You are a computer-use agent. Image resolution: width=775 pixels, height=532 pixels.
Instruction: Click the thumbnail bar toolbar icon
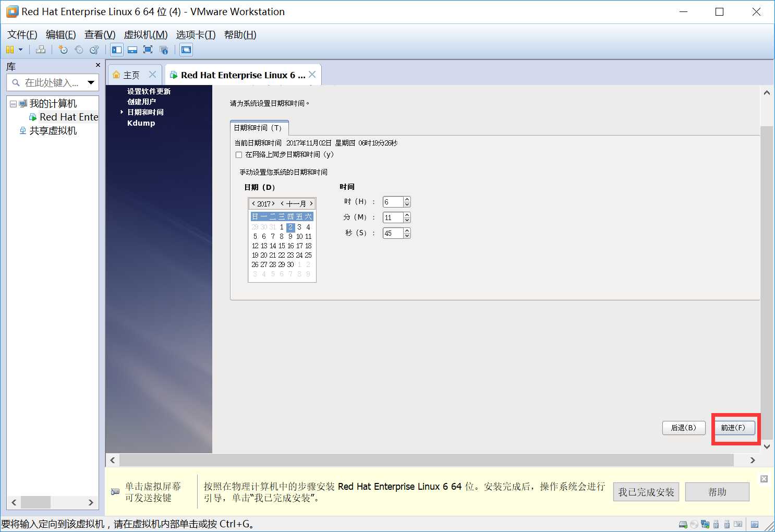coord(132,50)
